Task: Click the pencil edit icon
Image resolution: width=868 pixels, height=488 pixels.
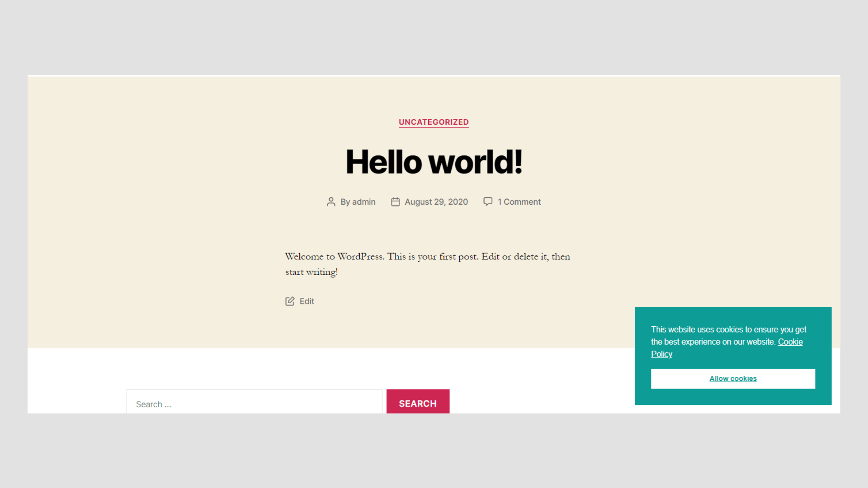Action: [x=290, y=301]
